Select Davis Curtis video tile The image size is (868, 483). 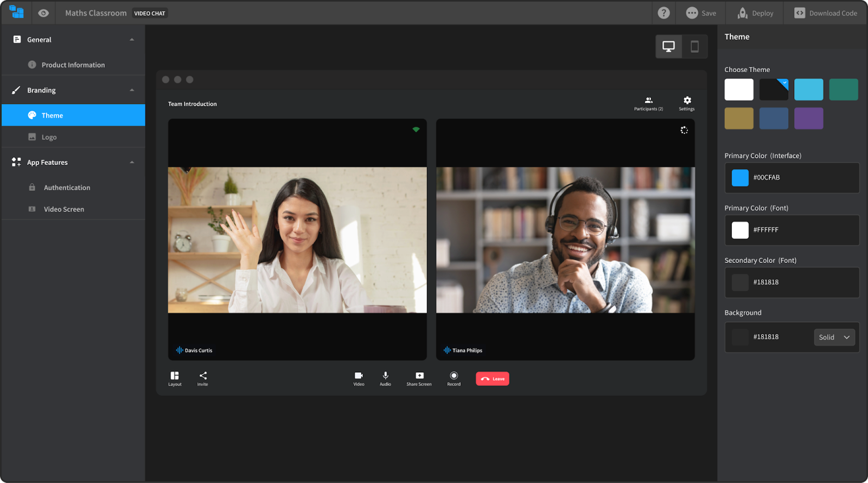point(297,240)
